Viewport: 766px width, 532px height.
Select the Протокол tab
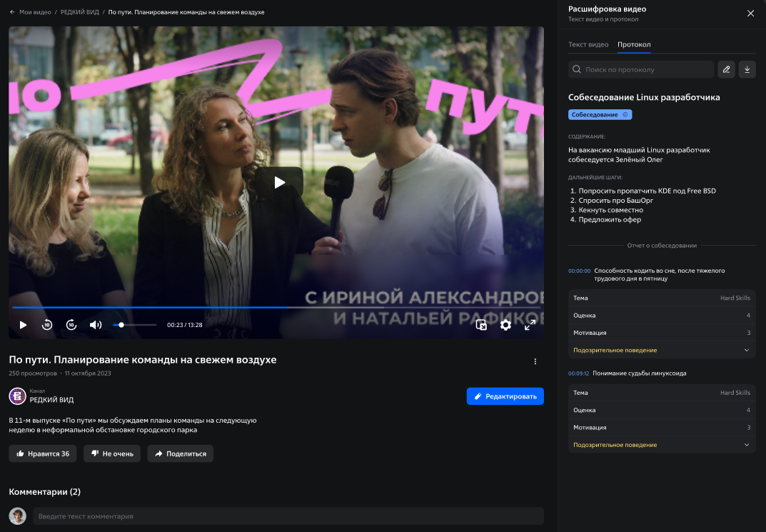tap(634, 44)
